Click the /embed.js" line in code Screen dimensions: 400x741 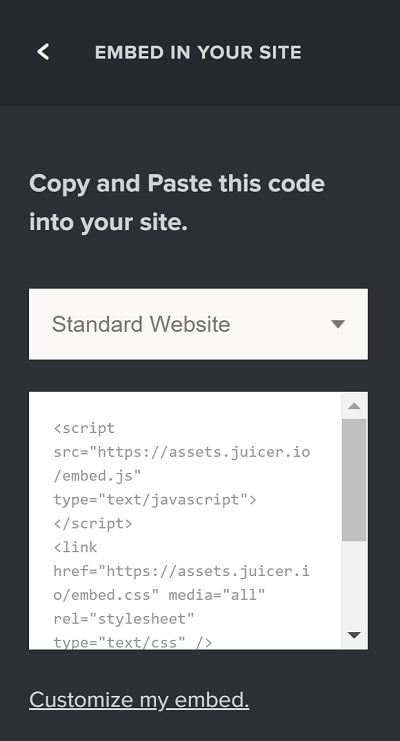point(97,476)
